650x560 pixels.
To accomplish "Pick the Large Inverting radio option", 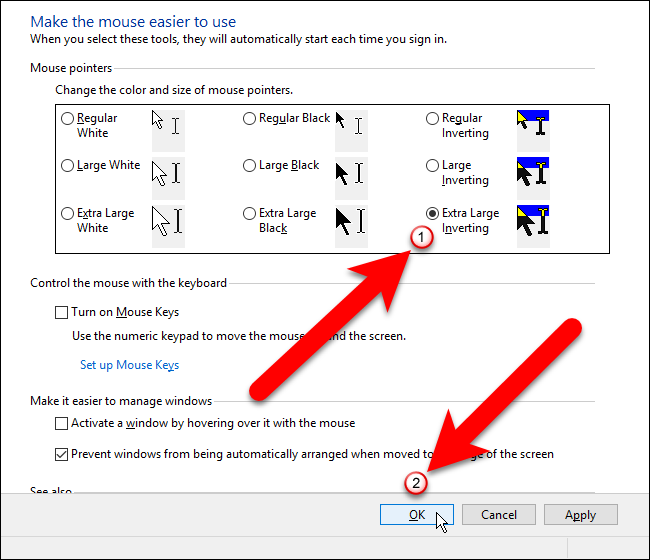I will tap(432, 166).
